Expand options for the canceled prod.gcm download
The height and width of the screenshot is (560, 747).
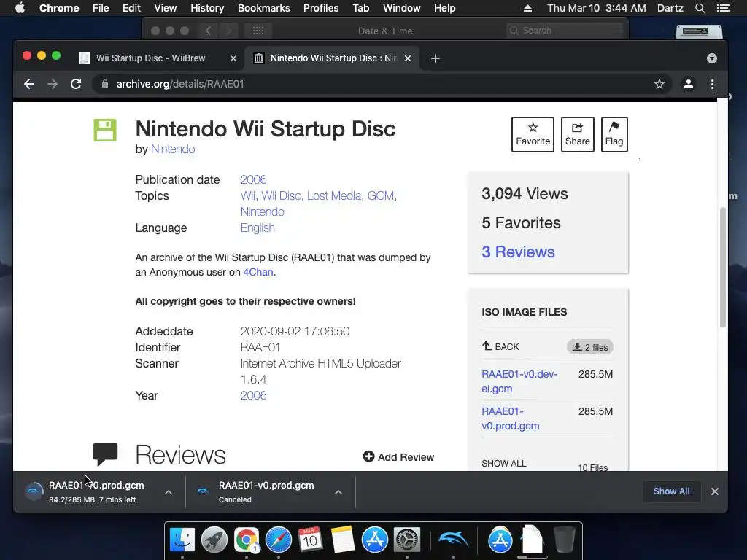pyautogui.click(x=338, y=492)
